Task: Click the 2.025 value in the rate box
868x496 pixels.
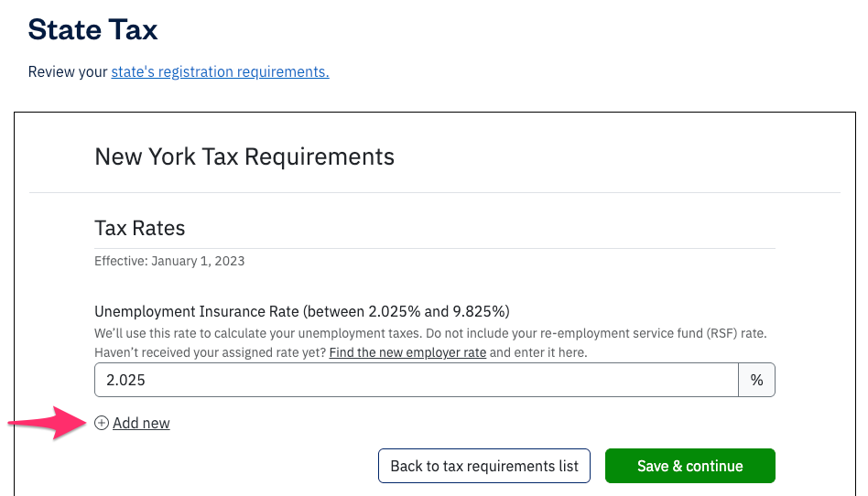Action: pyautogui.click(x=126, y=380)
